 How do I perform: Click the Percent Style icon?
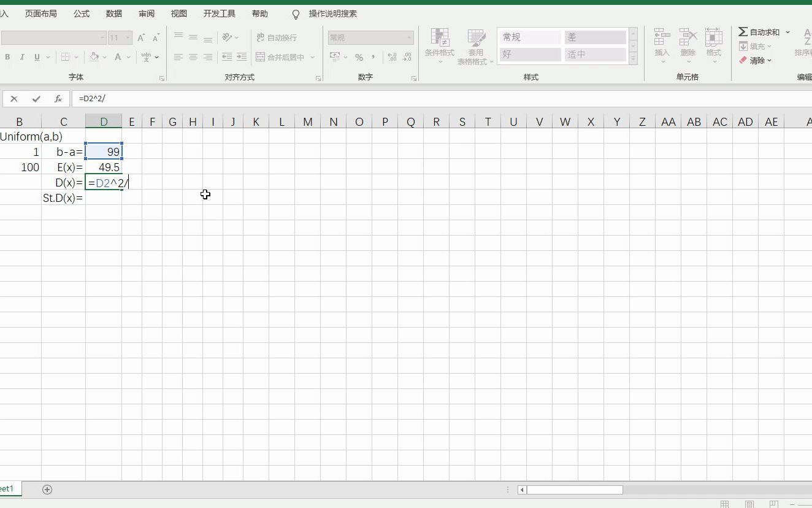(359, 57)
